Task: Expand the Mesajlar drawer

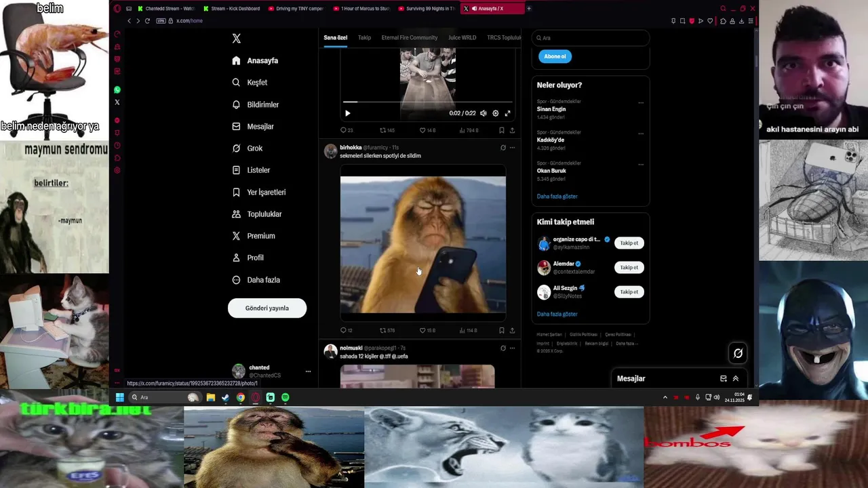Action: 736,379
